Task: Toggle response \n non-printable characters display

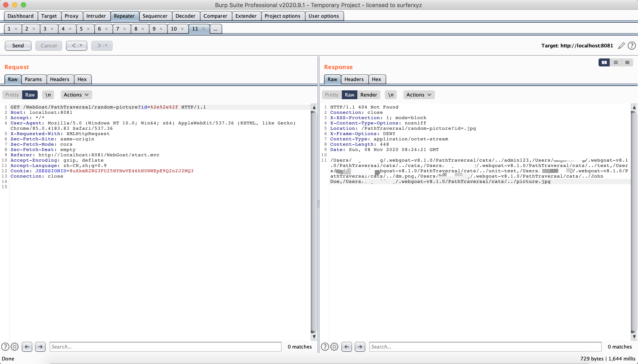Action: [391, 95]
